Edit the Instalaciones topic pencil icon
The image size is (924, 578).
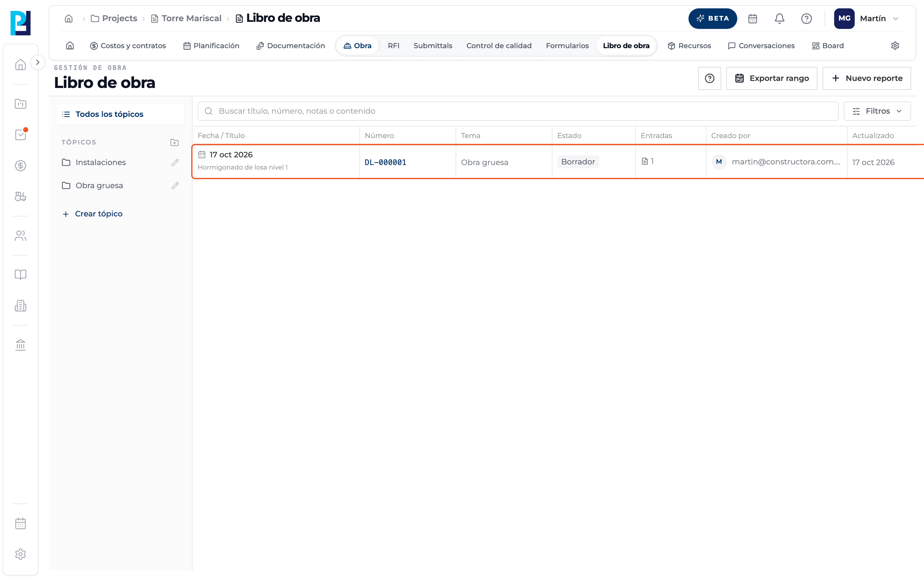pos(175,162)
